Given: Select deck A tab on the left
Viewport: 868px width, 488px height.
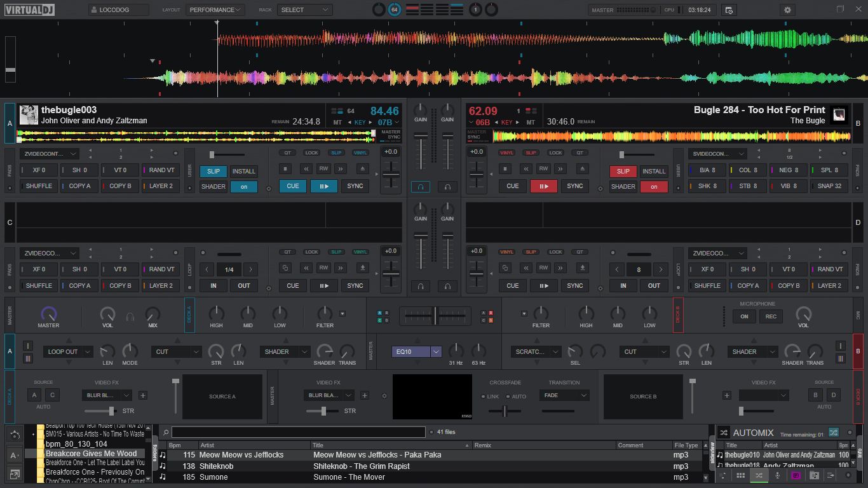Looking at the screenshot, I should [10, 123].
